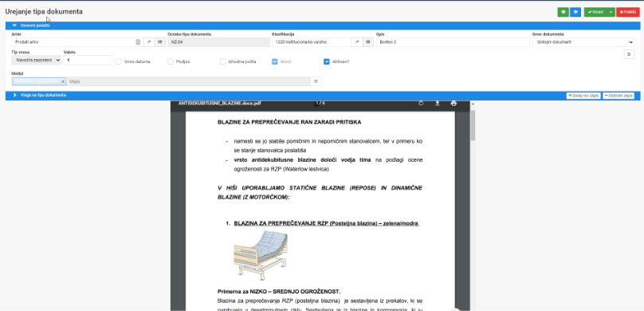Click Dodaj nov zapis button
The image size is (644, 311).
pyautogui.click(x=583, y=96)
